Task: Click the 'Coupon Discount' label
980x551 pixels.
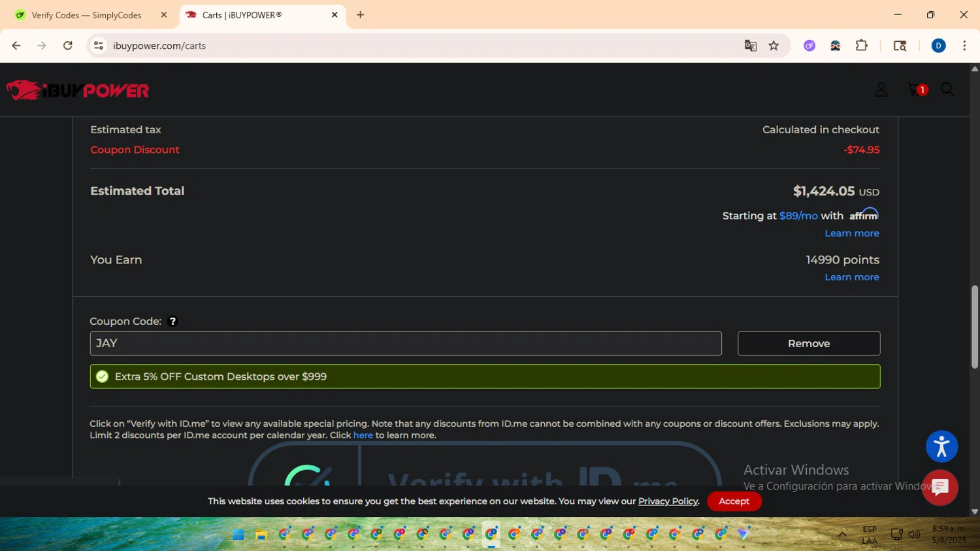Action: click(135, 150)
